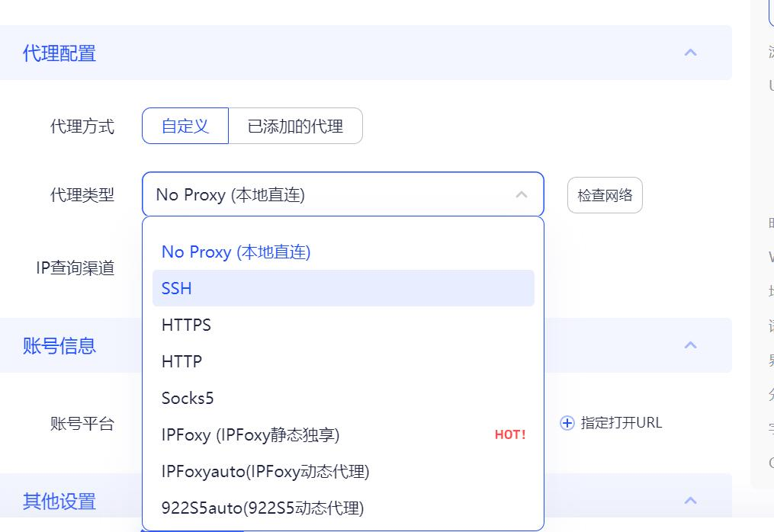774x532 pixels.
Task: Select the 自定义 proxy mode
Action: [185, 126]
